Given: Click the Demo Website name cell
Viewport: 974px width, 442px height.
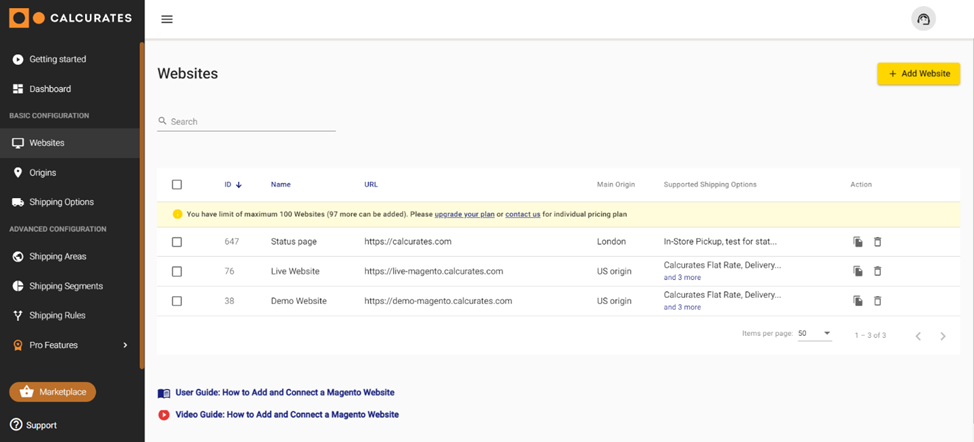Looking at the screenshot, I should pyautogui.click(x=299, y=301).
